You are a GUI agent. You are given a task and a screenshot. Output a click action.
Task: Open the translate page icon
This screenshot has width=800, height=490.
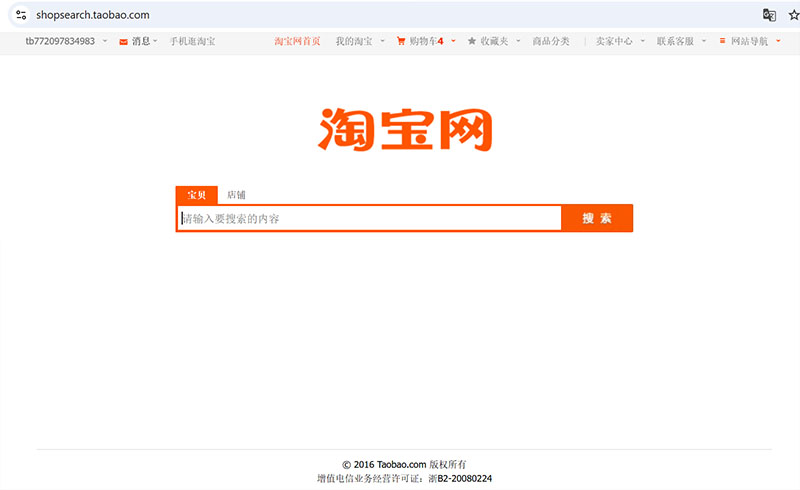[x=769, y=15]
